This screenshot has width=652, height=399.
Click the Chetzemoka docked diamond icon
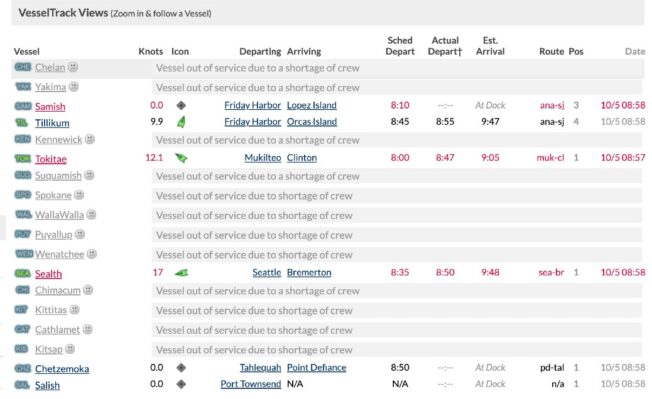pos(181,368)
